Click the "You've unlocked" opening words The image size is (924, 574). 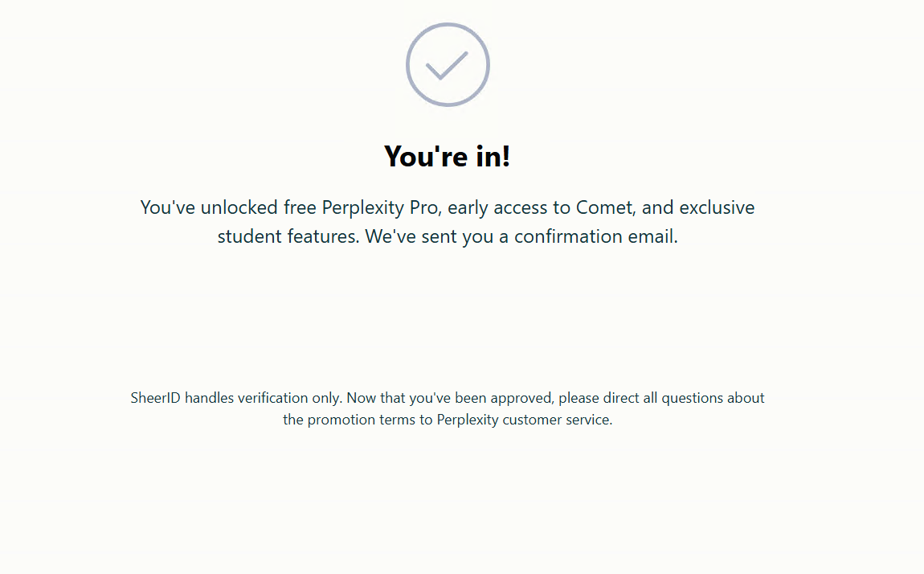(x=209, y=207)
